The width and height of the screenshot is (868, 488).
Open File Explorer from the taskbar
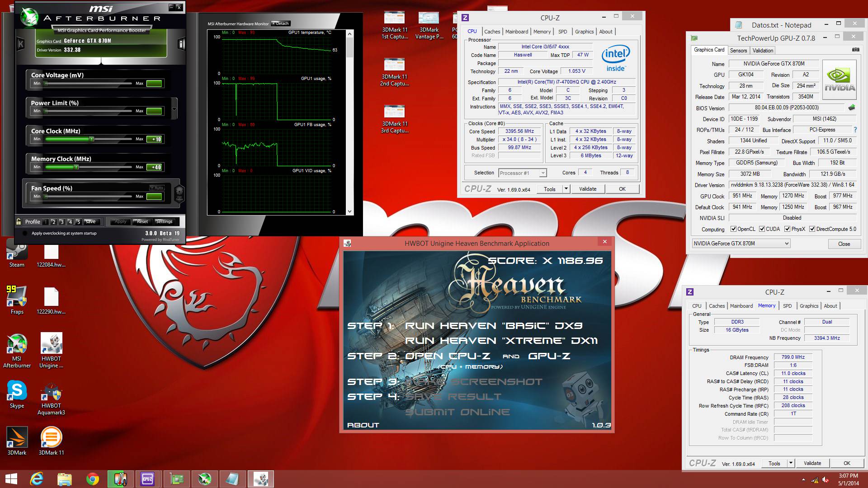click(65, 479)
